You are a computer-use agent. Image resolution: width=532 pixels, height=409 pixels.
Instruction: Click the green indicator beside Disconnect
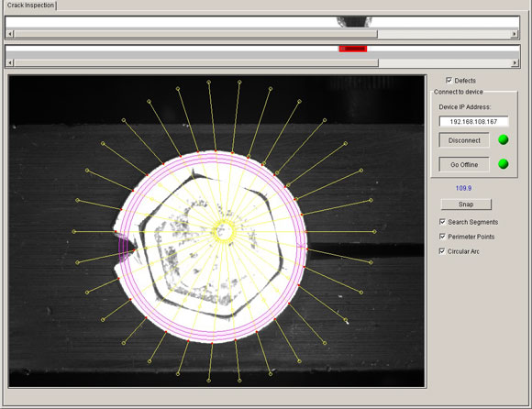click(504, 139)
